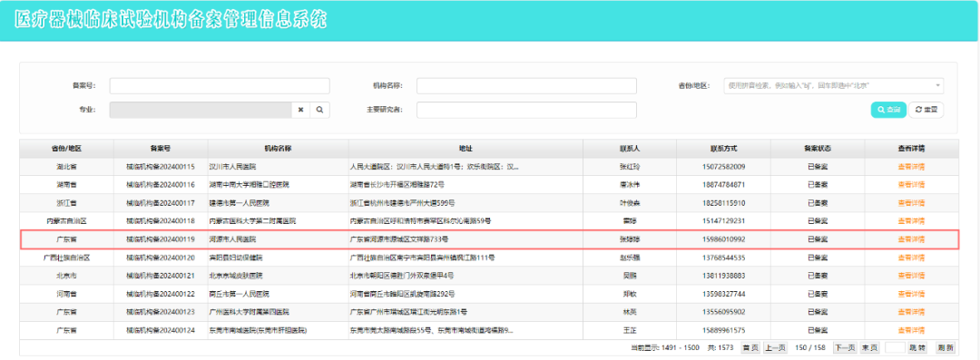Click the 重置 reset button
This screenshot has height=360, width=980.
point(926,110)
